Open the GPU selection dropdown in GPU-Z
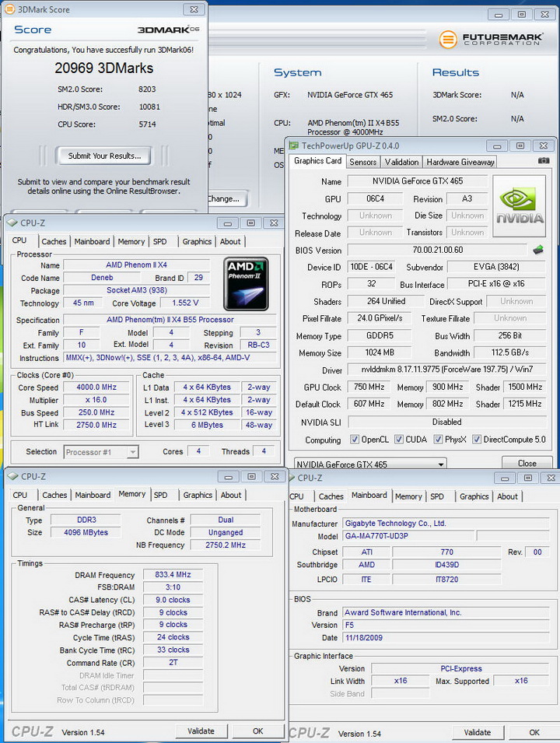Screen dimensions: 560x743 (370, 464)
